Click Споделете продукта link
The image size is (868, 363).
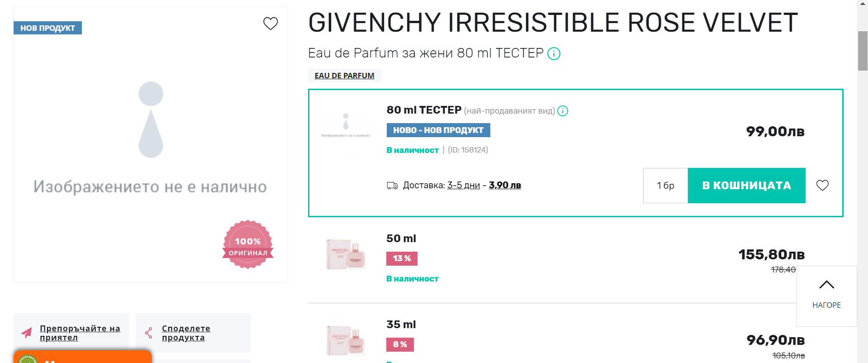click(186, 333)
